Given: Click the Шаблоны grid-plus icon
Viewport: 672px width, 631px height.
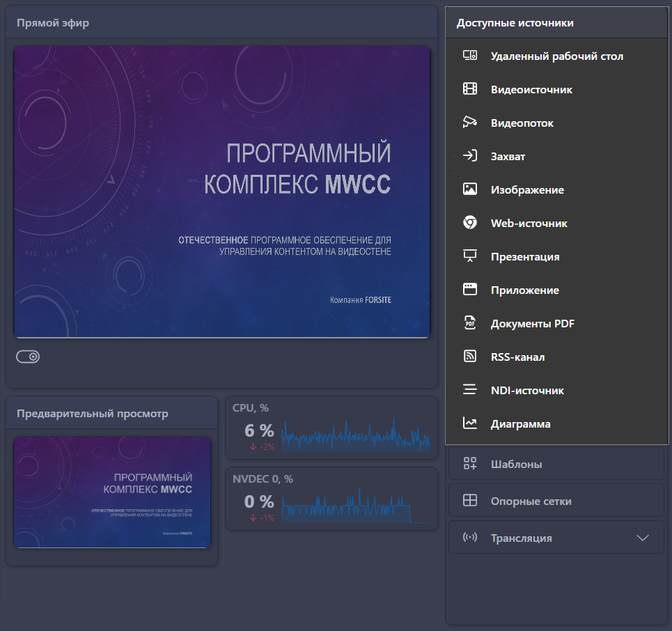Looking at the screenshot, I should pos(470,463).
